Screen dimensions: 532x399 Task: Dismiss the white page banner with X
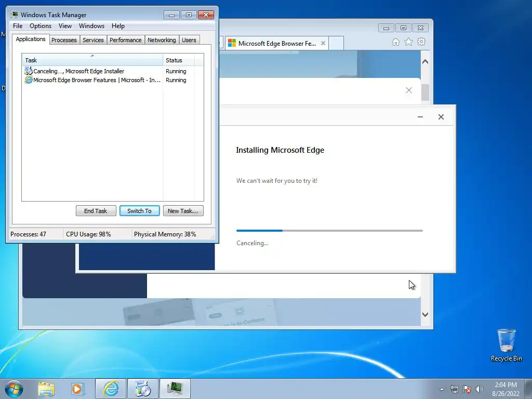409,90
